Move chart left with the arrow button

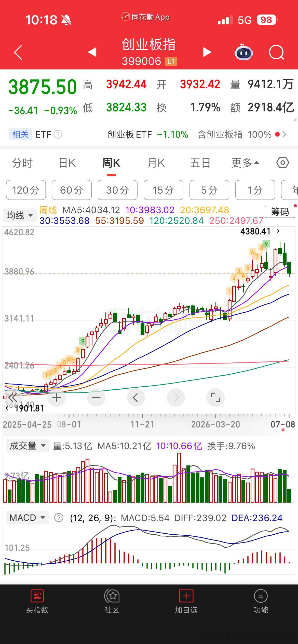136,397
